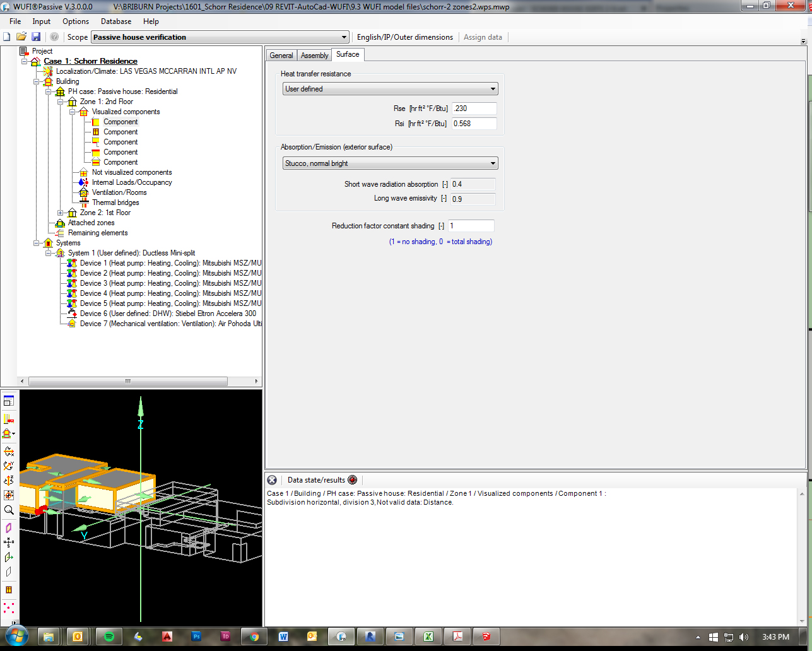This screenshot has width=812, height=651.
Task: Select Thermal bridges in project tree
Action: click(x=115, y=202)
